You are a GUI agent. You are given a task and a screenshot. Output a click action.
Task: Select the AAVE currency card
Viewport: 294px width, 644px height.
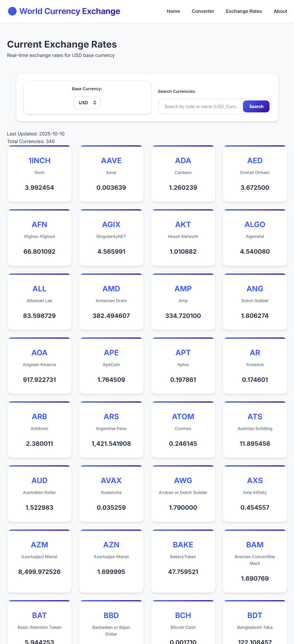tap(111, 174)
